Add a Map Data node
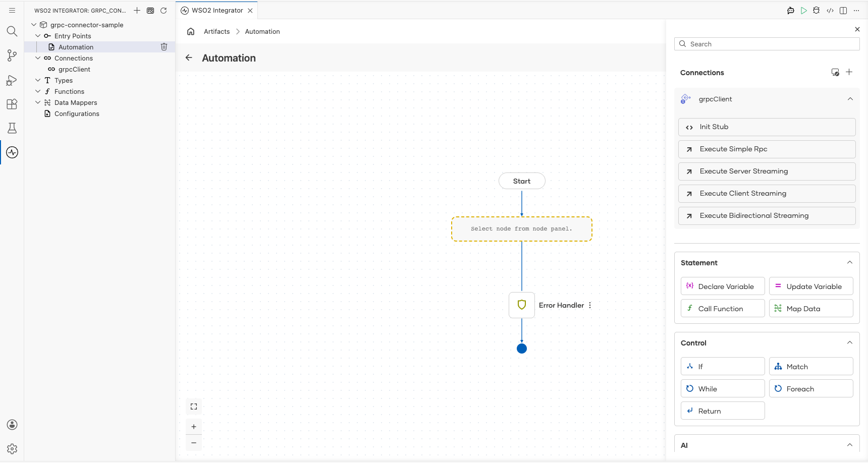 tap(811, 308)
